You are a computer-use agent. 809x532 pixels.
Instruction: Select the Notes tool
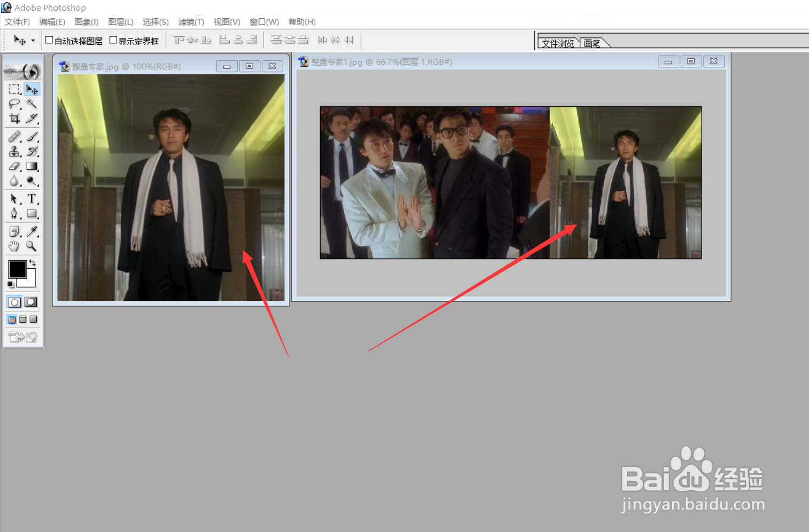[x=14, y=231]
